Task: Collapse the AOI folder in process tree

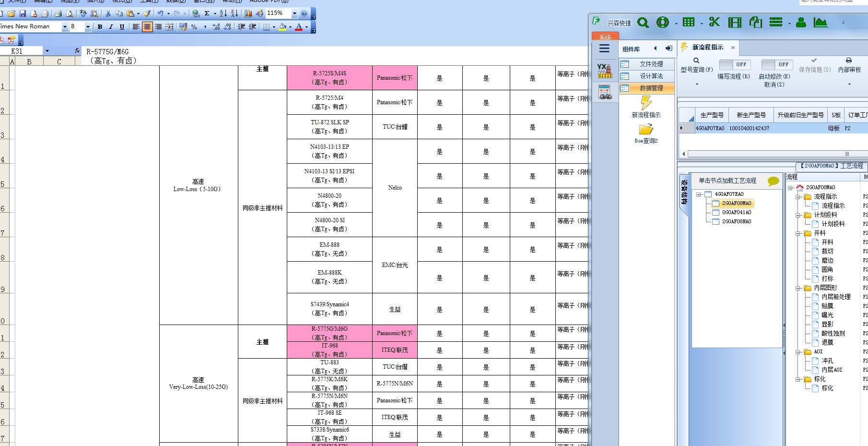Action: [798, 352]
